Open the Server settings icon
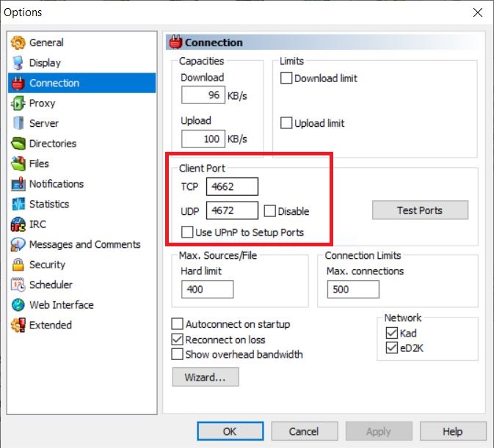This screenshot has width=494, height=448. click(18, 123)
